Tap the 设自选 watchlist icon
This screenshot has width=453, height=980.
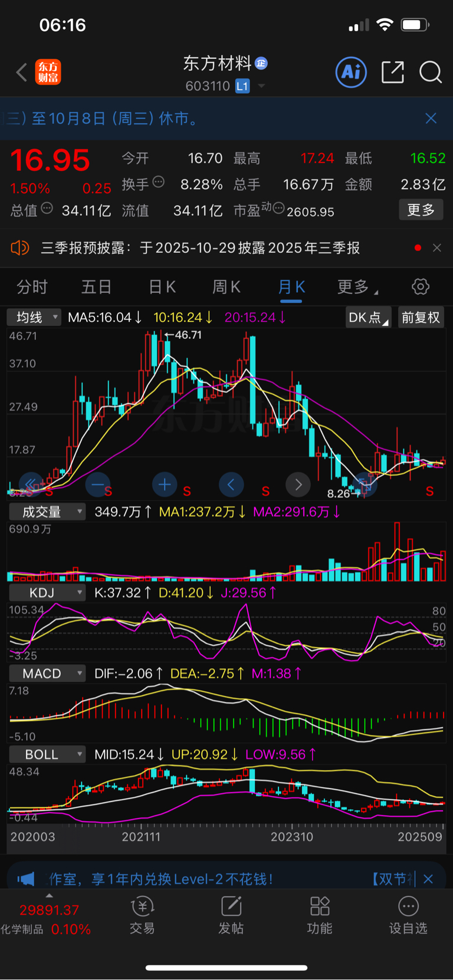point(408,916)
